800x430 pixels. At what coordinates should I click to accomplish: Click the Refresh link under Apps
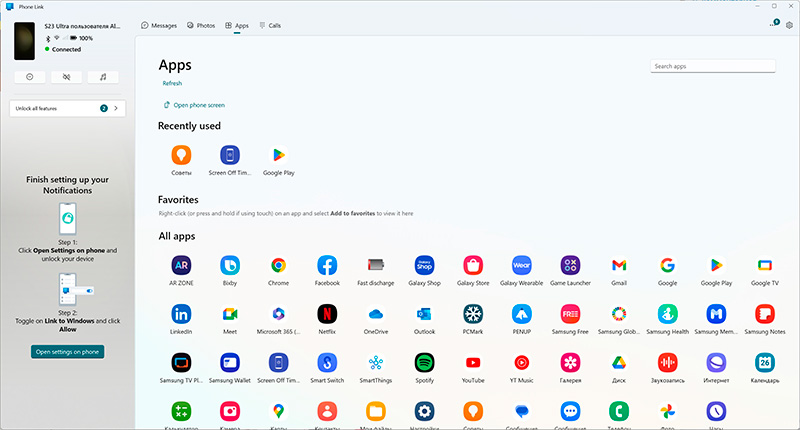coord(172,83)
